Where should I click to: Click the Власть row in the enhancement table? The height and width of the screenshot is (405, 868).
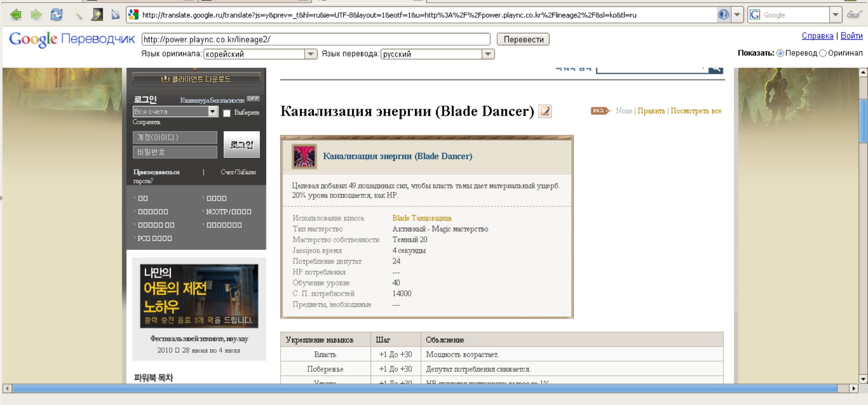click(x=502, y=354)
